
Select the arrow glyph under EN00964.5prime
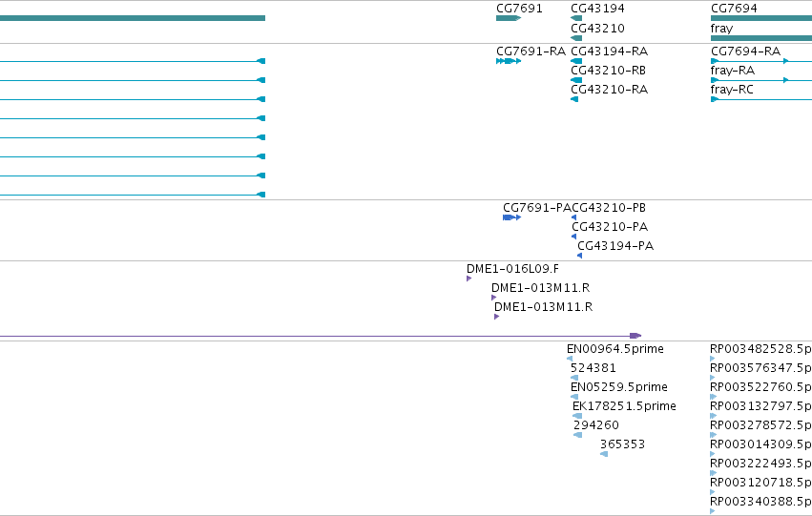[570, 359]
